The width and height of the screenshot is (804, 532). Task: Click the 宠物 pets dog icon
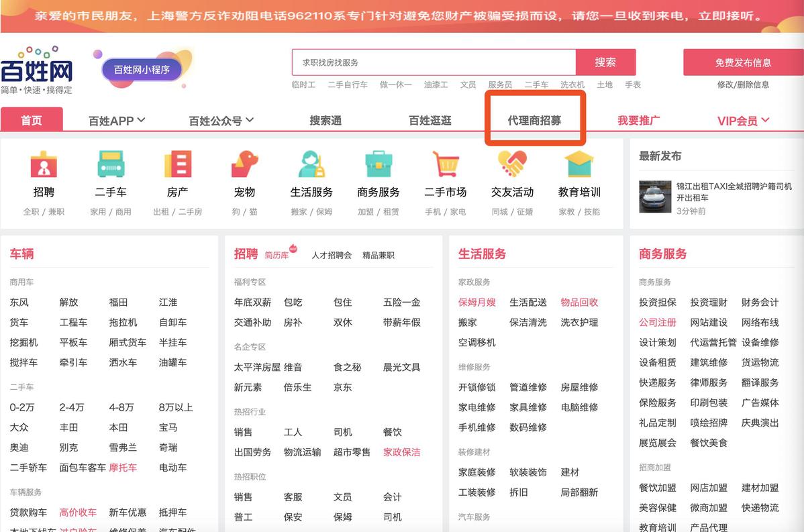pos(244,164)
